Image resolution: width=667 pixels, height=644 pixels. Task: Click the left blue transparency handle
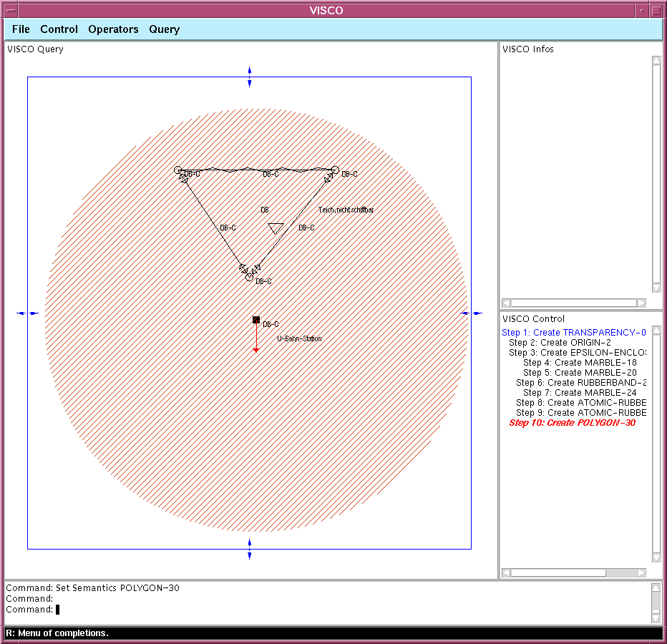28,313
